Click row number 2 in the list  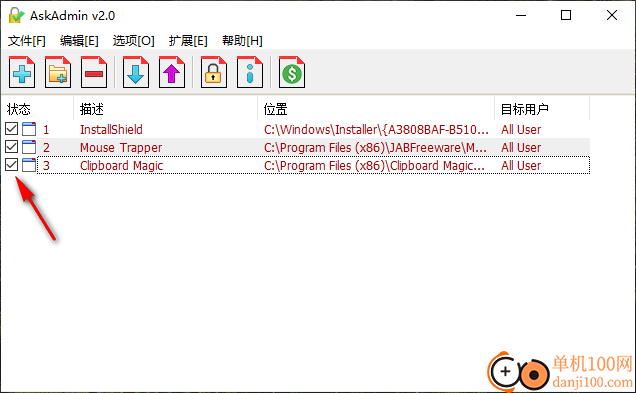pyautogui.click(x=46, y=148)
